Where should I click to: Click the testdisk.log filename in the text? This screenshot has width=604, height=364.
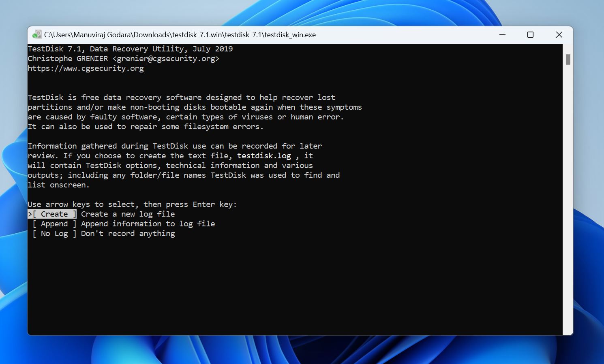click(x=264, y=155)
